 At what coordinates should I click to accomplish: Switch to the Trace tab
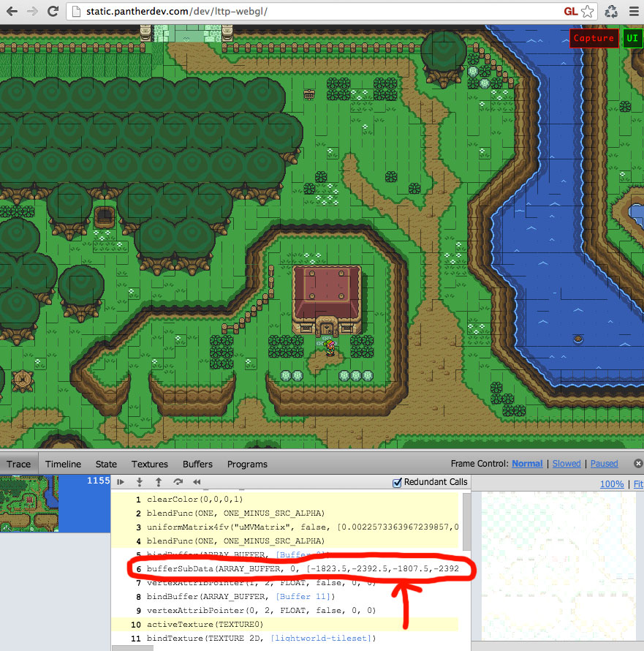click(19, 464)
